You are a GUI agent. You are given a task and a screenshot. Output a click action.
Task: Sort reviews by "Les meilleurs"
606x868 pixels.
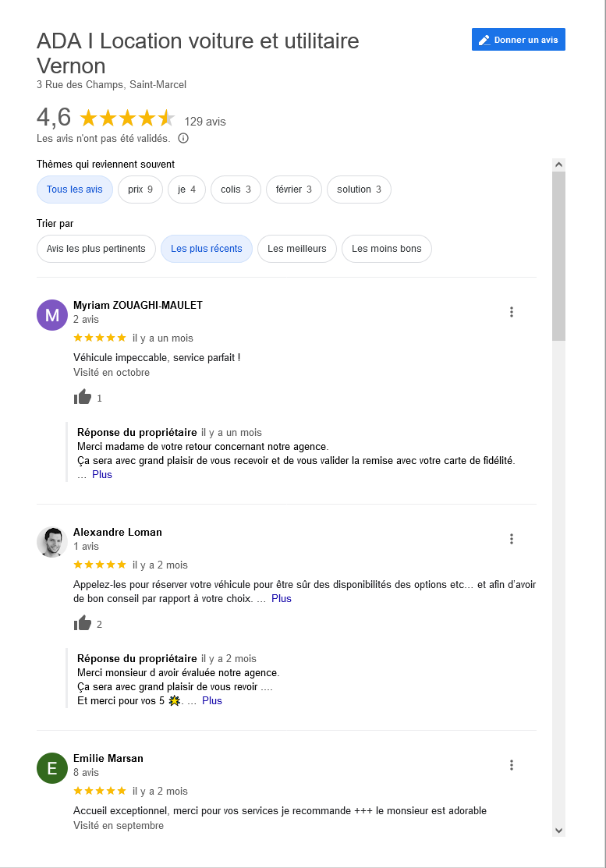(x=297, y=249)
